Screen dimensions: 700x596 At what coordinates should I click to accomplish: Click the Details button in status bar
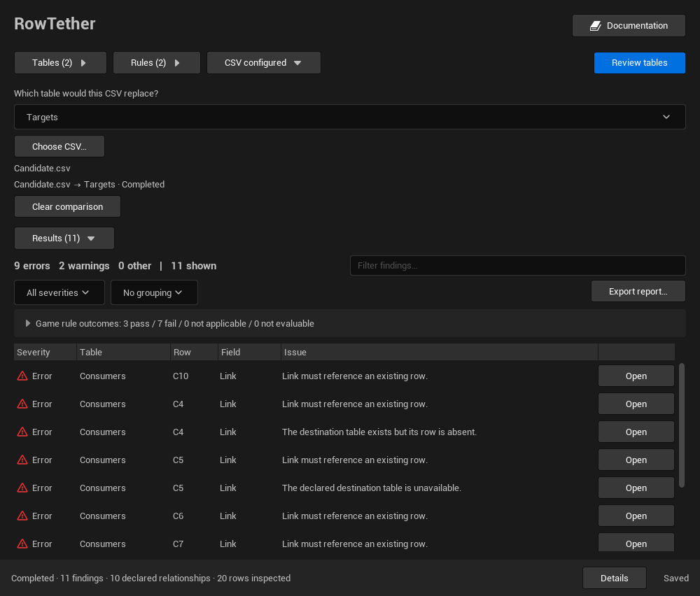pyautogui.click(x=615, y=578)
